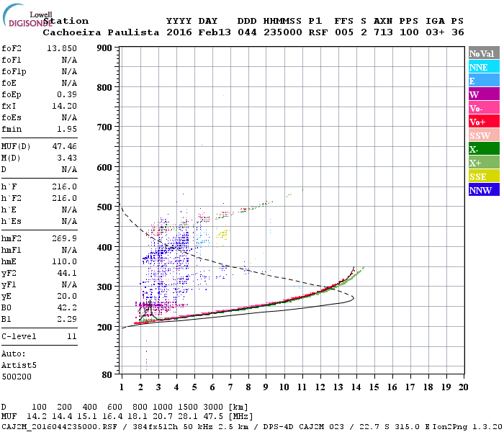Screen dimensions: 504x432
Task: Click the foE N/A value
Action: pos(69,83)
